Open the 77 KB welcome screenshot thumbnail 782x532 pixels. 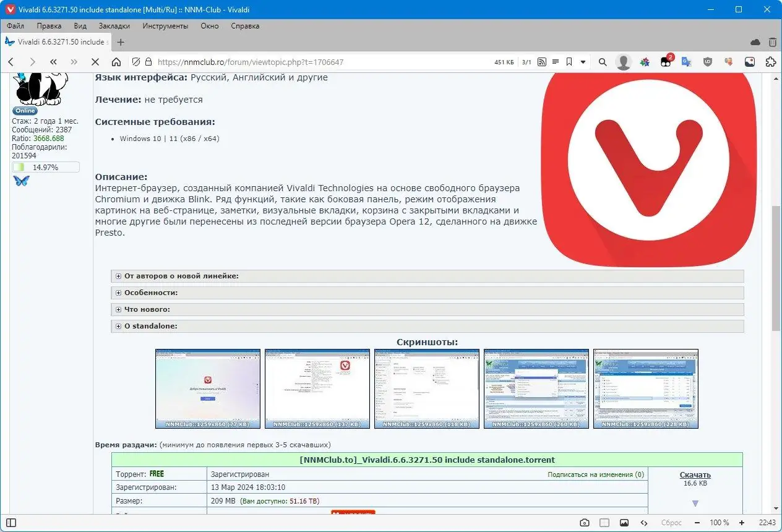pyautogui.click(x=208, y=388)
